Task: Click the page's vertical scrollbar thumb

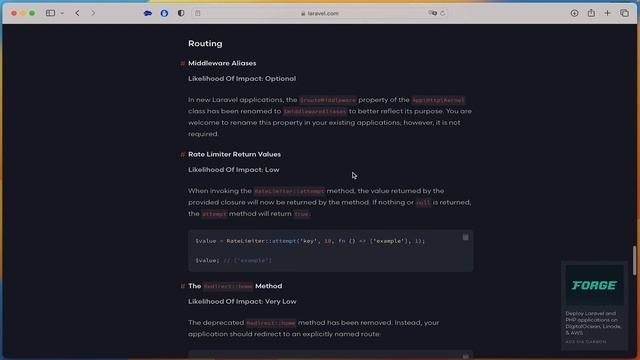Action: (634, 260)
